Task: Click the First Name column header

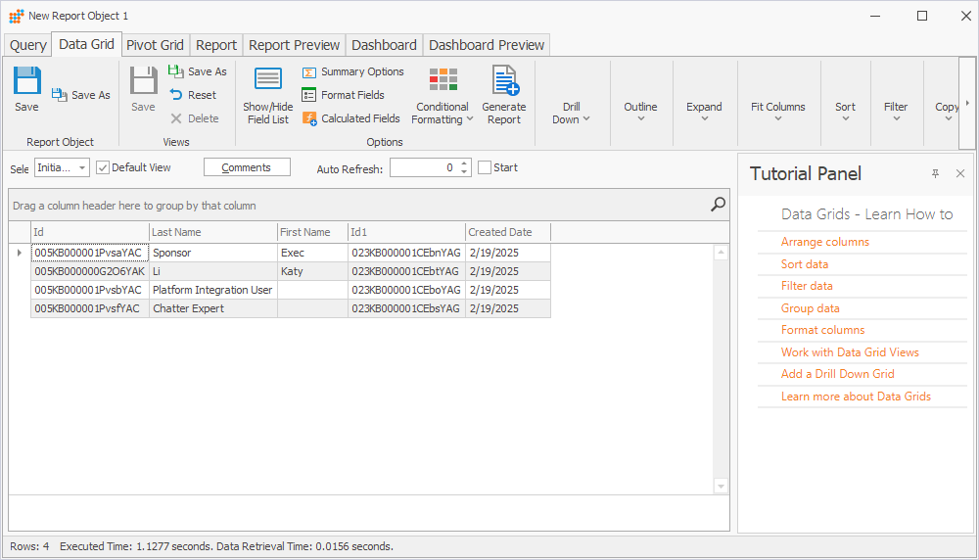Action: tap(312, 232)
